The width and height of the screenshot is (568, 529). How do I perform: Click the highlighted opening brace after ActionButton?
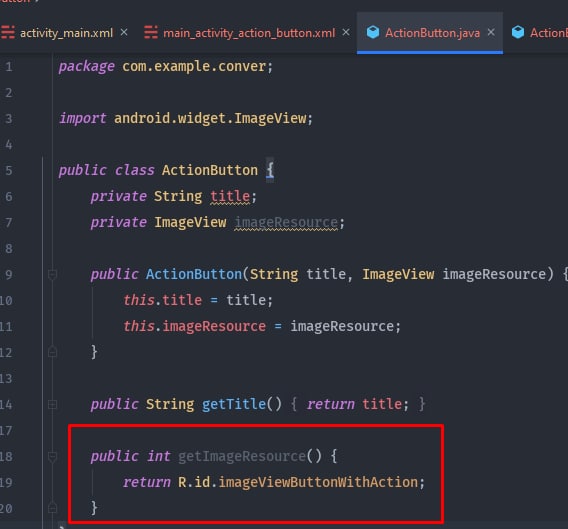(270, 170)
